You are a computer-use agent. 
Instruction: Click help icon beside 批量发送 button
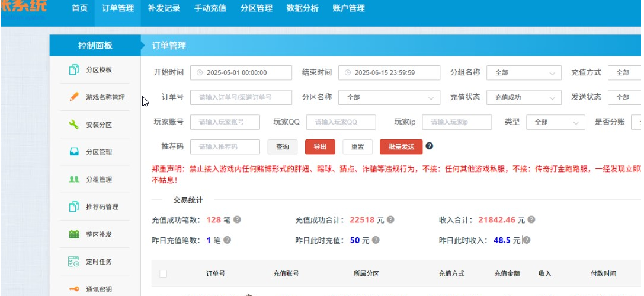[x=429, y=146]
